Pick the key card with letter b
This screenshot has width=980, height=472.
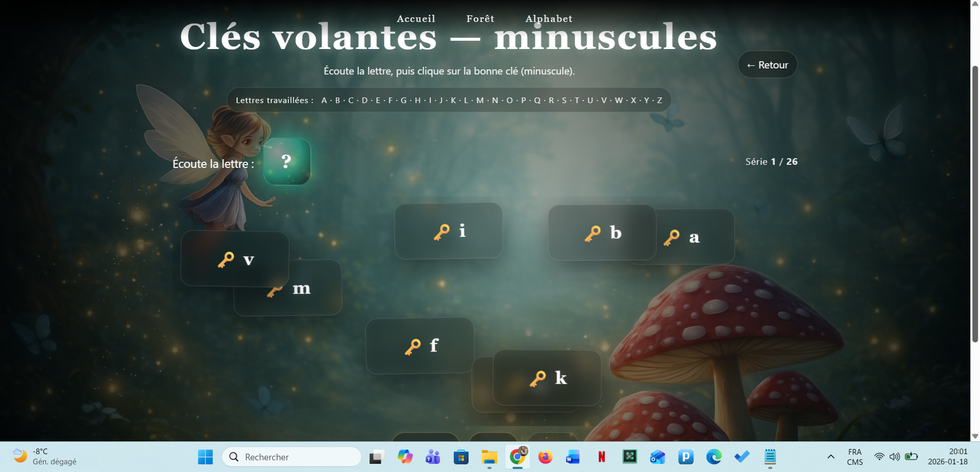pos(602,233)
